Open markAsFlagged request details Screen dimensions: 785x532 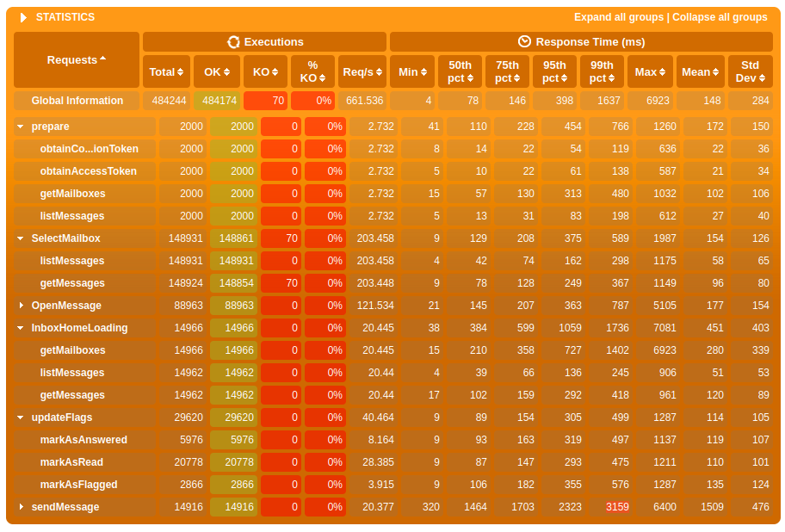[x=78, y=485]
